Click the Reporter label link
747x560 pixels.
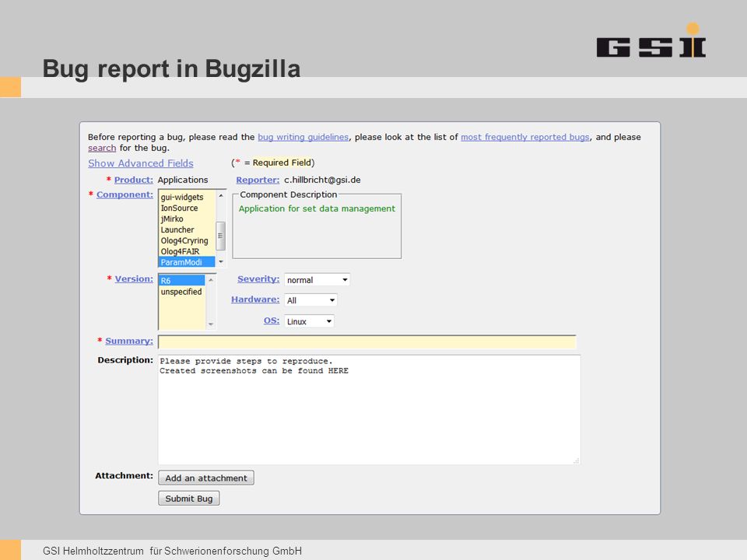258,180
